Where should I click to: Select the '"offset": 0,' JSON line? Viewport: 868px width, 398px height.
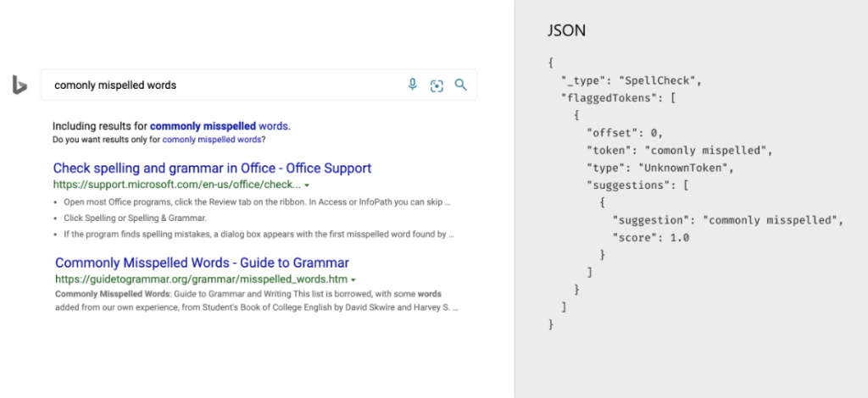pyautogui.click(x=625, y=133)
